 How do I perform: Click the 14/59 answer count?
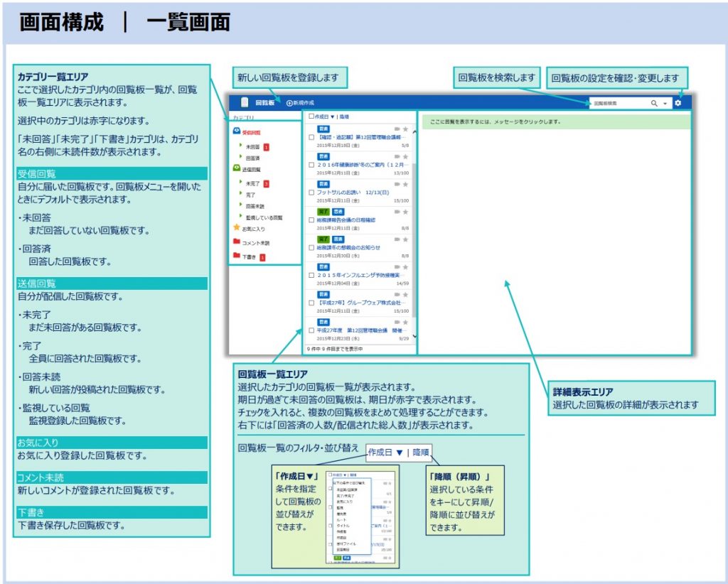402,283
